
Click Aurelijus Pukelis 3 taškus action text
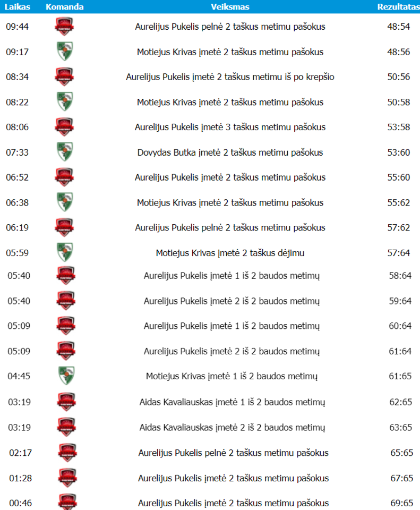230,127
